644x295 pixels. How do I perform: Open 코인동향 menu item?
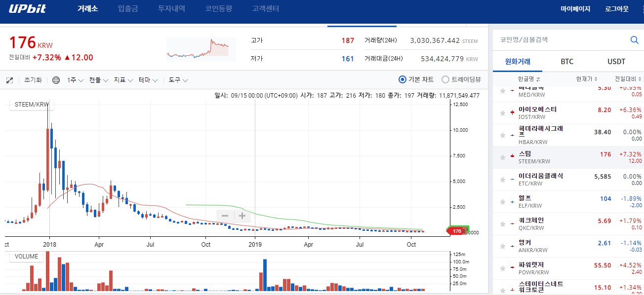pyautogui.click(x=218, y=9)
